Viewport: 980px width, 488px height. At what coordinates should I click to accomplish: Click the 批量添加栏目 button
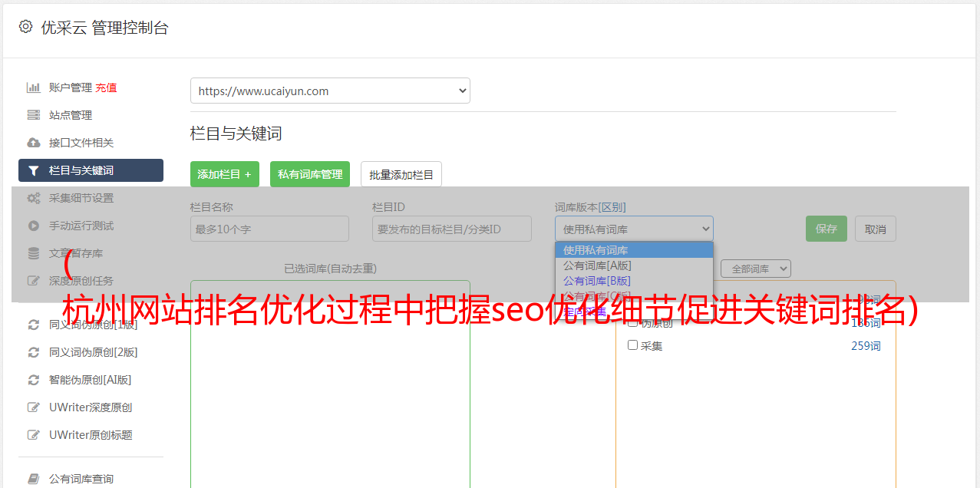click(401, 174)
